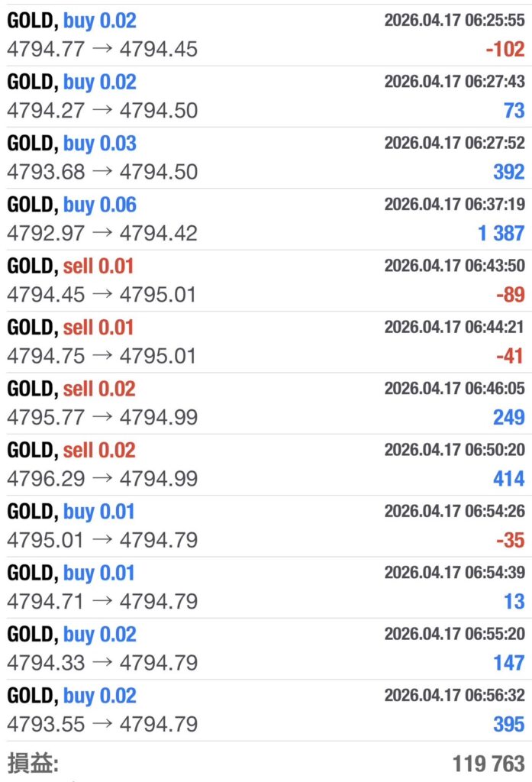Click the 4794.75 → 4795.01 price text
Image resolution: width=532 pixels, height=782 pixels.
point(102,356)
